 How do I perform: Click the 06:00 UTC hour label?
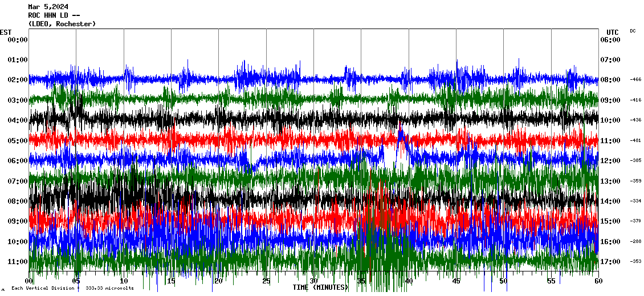[x=610, y=39]
